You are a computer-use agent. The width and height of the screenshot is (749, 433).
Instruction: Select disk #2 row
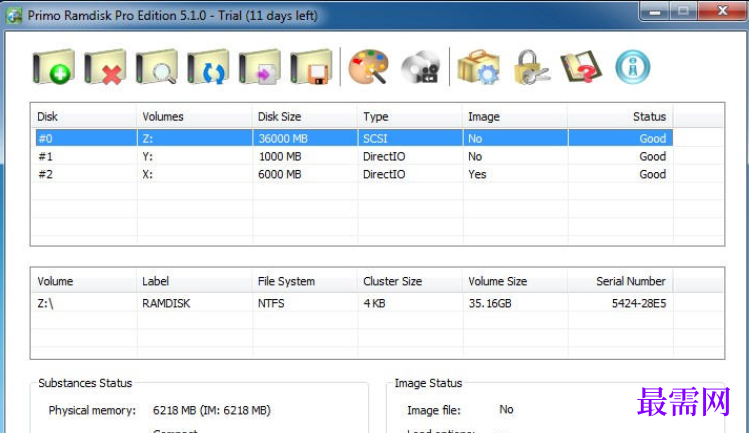tap(354, 174)
